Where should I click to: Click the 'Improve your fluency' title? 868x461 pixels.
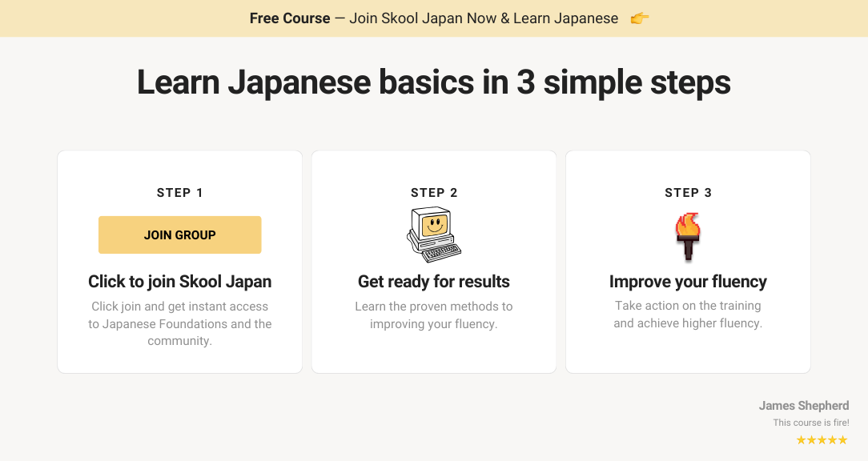click(688, 282)
